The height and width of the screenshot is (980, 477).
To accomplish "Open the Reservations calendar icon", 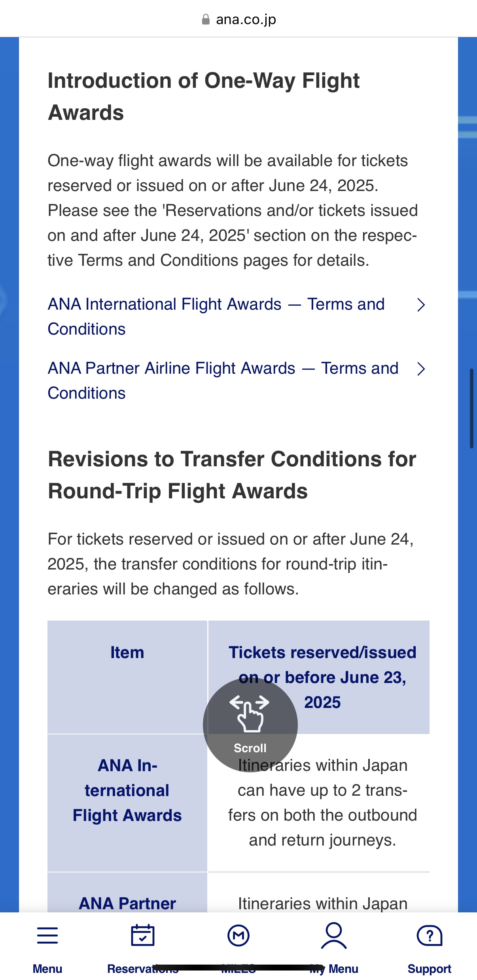I will click(x=143, y=935).
